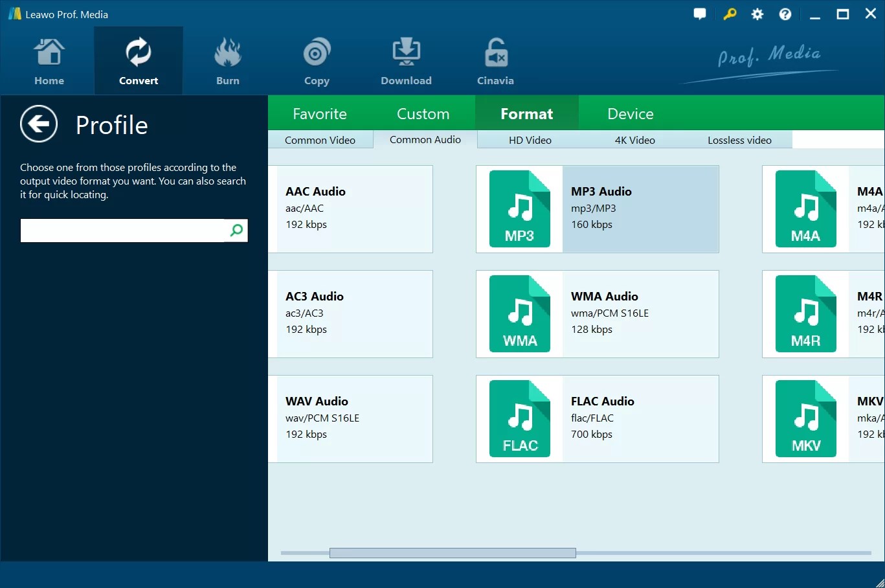Viewport: 885px width, 588px height.
Task: Switch to the Common Video category
Action: (x=320, y=139)
